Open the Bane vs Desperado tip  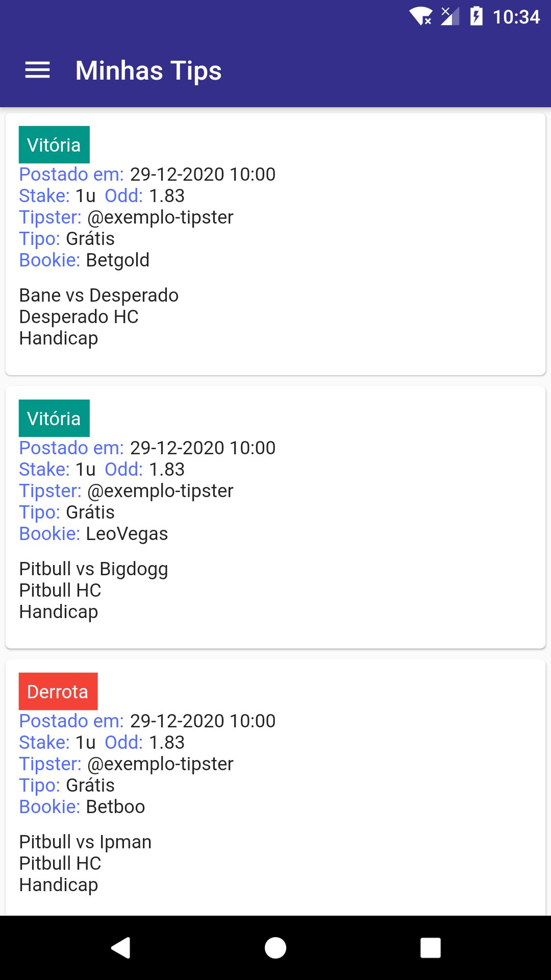coord(98,296)
